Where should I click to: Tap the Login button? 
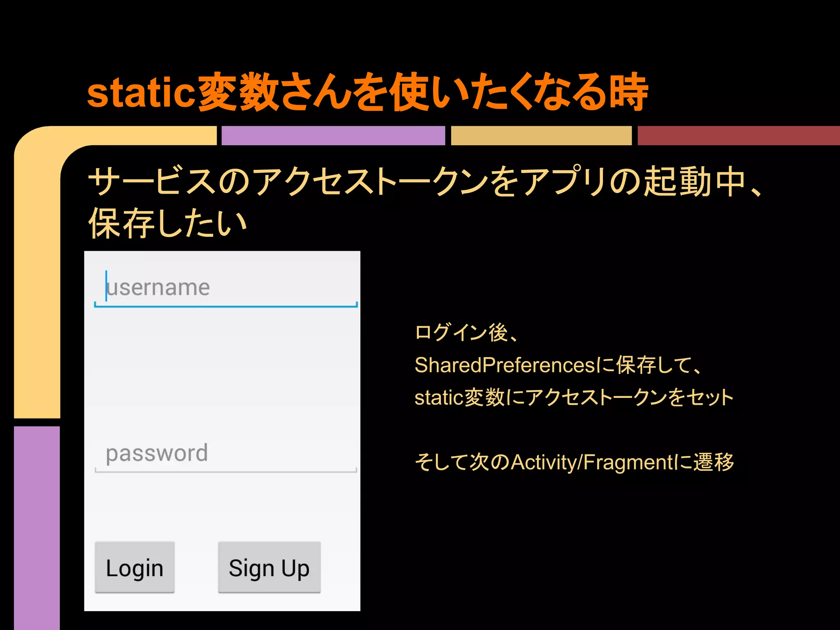pyautogui.click(x=135, y=567)
